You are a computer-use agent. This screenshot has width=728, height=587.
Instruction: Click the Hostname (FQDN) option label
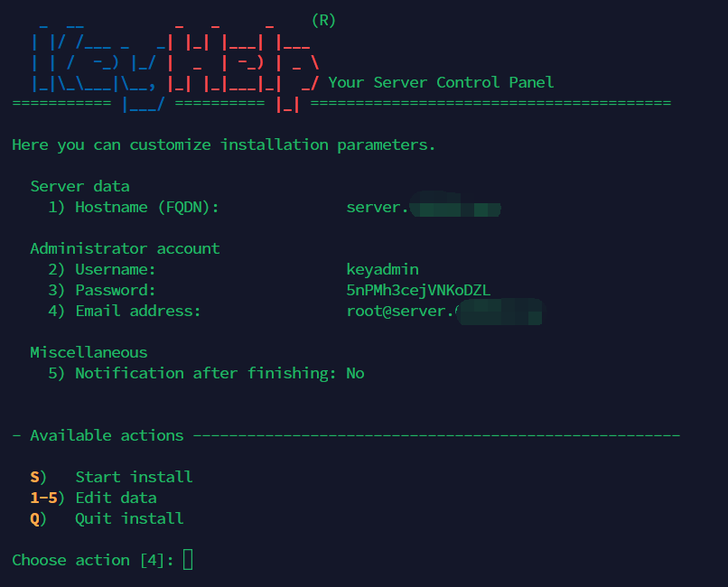(x=147, y=207)
